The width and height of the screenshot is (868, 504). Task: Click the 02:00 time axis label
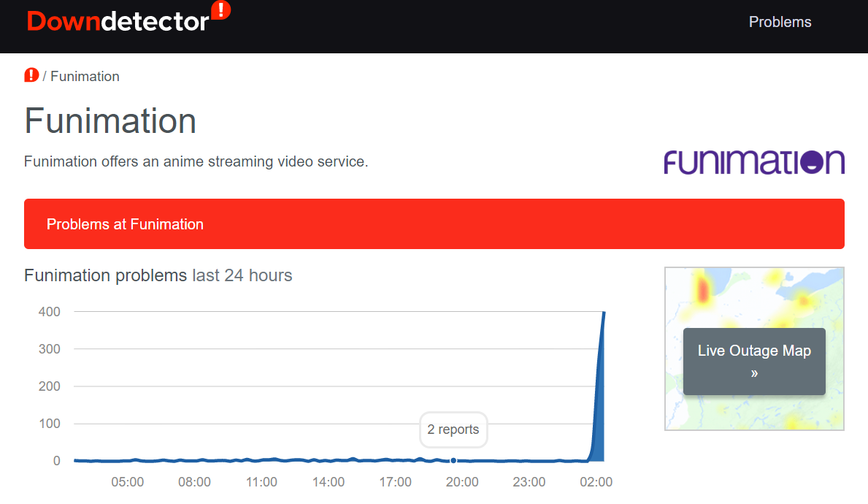[x=596, y=482]
